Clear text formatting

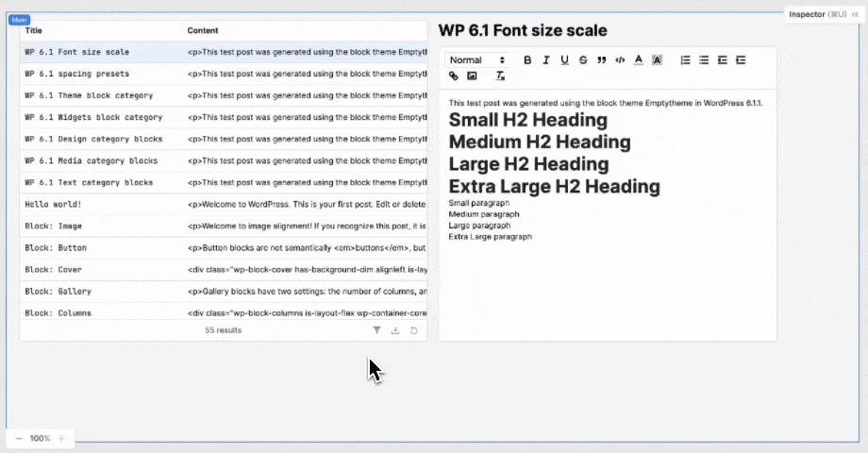[x=500, y=76]
